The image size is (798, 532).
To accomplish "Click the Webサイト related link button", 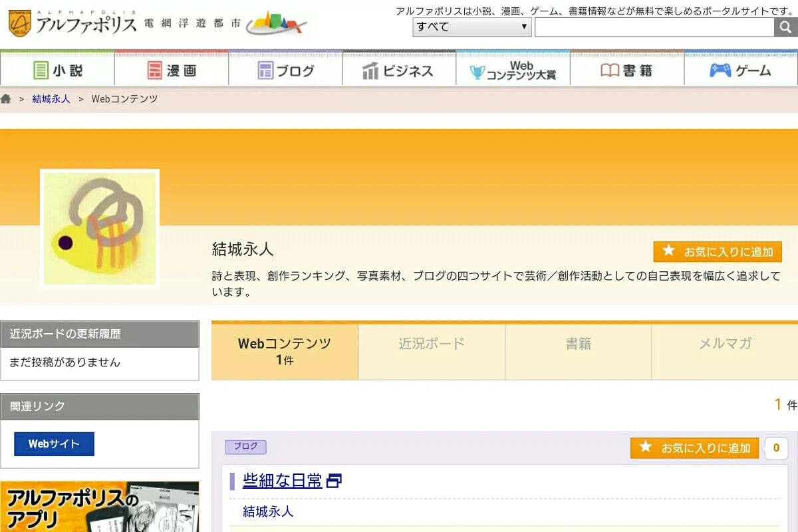I will 54,444.
